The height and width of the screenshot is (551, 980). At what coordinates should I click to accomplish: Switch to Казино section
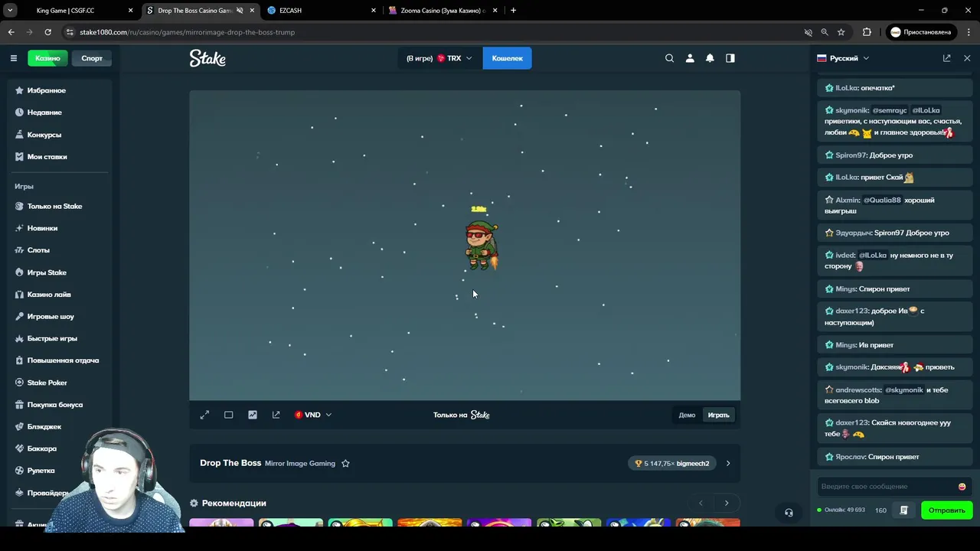(x=47, y=58)
